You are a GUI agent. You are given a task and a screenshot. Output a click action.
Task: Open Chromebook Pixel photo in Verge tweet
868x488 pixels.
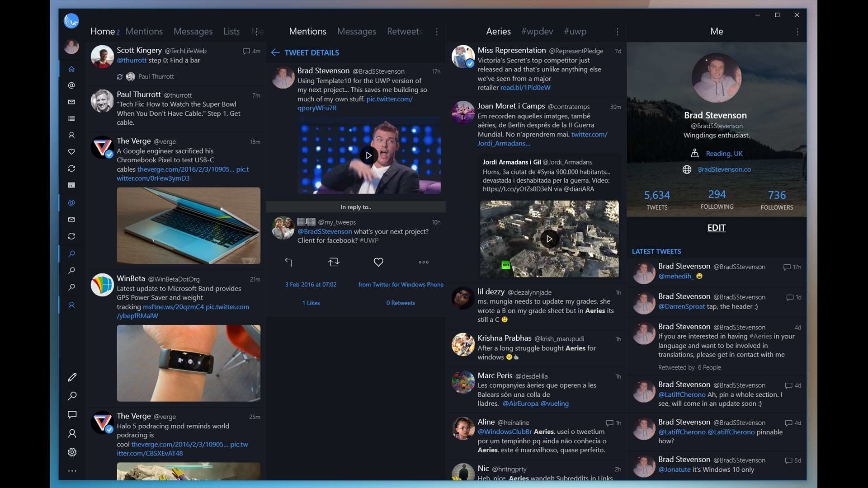pyautogui.click(x=189, y=225)
